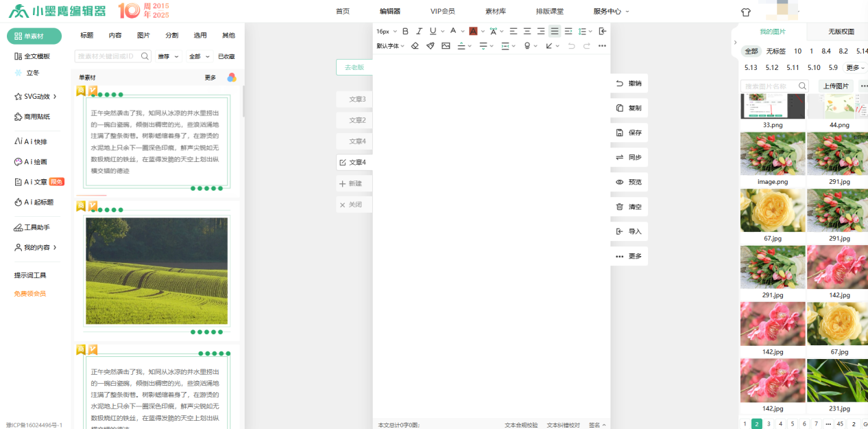Viewport: 868px width, 429px height.
Task: Expand the 默认字体 font family dropdown
Action: (391, 46)
